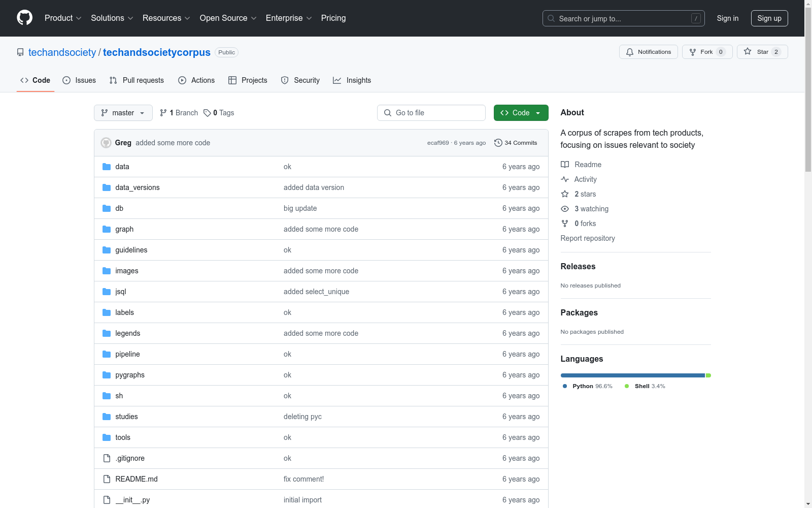The image size is (812, 508).
Task: Click the labels folder icon
Action: [x=107, y=312]
